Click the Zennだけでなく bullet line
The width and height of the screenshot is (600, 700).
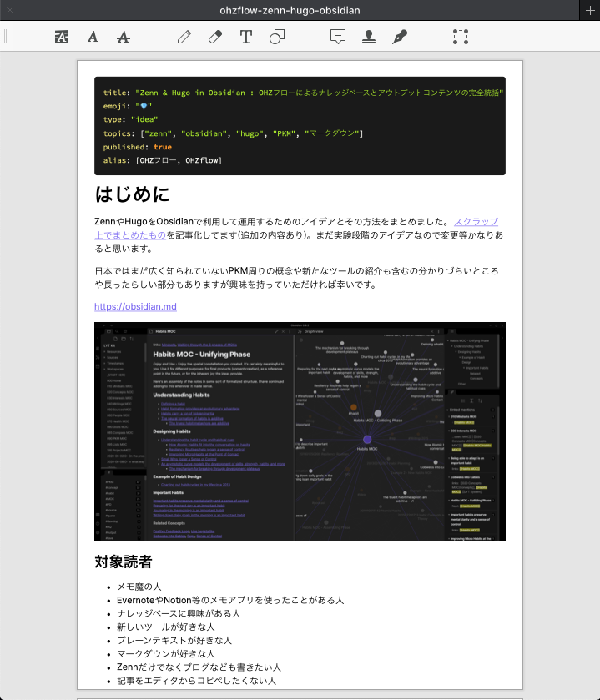point(199,667)
